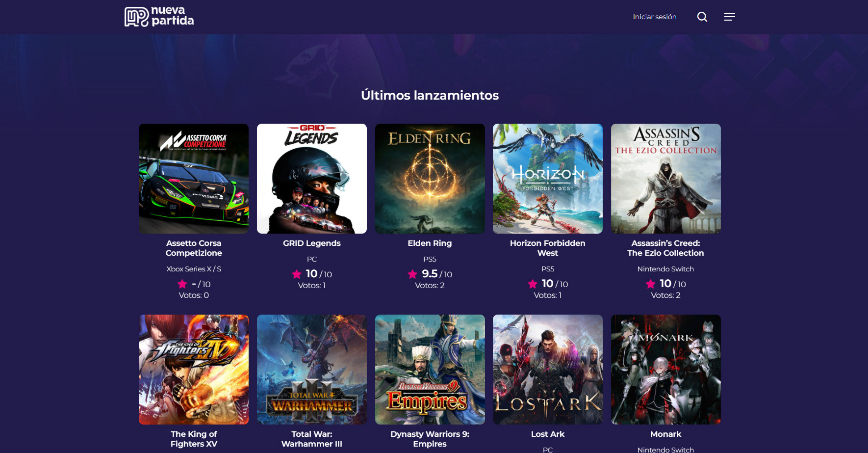868x453 pixels.
Task: Click Iniciar sesión link
Action: tap(655, 17)
